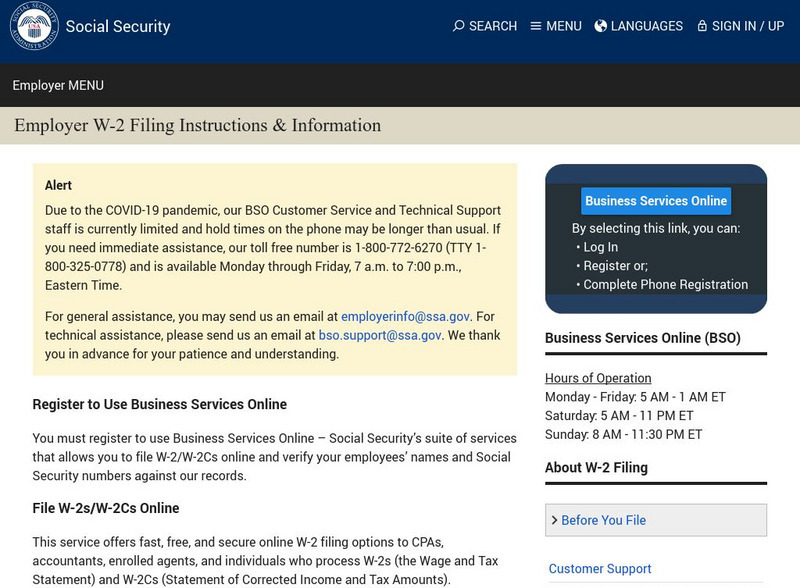
Task: Click the padlock Sign In icon
Action: (x=704, y=26)
